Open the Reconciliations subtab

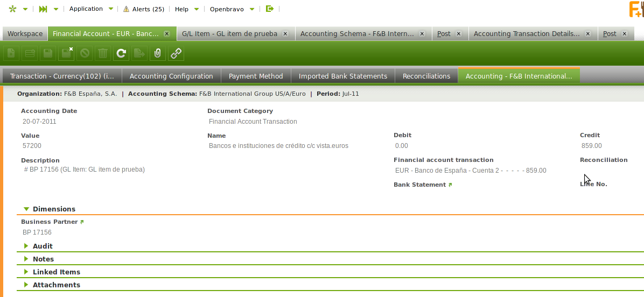pyautogui.click(x=426, y=76)
